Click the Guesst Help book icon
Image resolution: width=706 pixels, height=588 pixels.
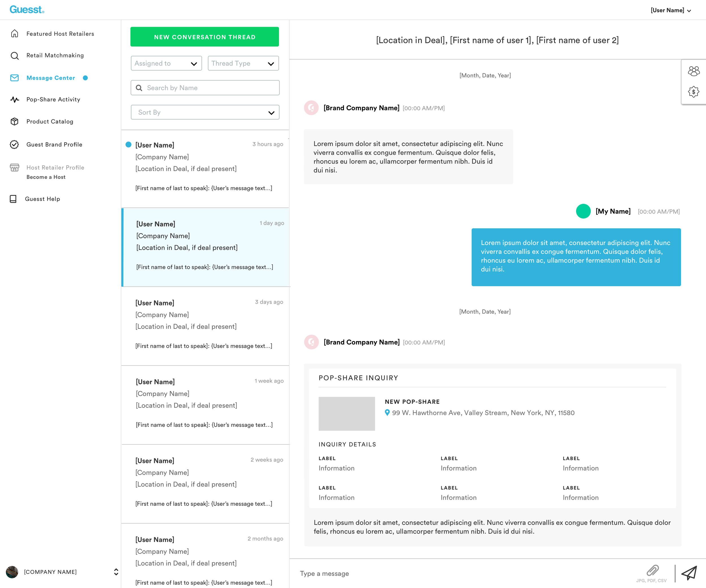13,199
